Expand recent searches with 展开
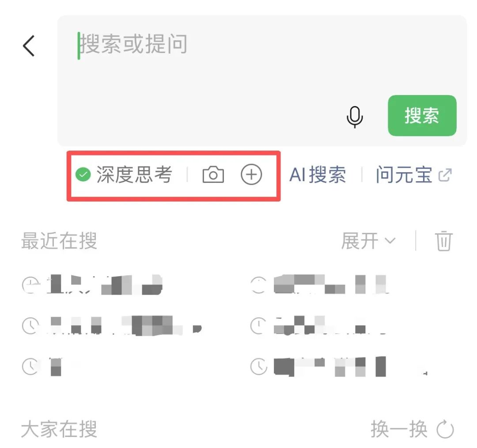 [359, 241]
